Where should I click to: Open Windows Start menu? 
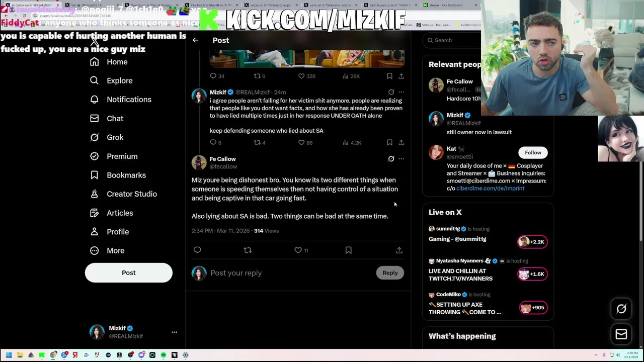coord(9,355)
